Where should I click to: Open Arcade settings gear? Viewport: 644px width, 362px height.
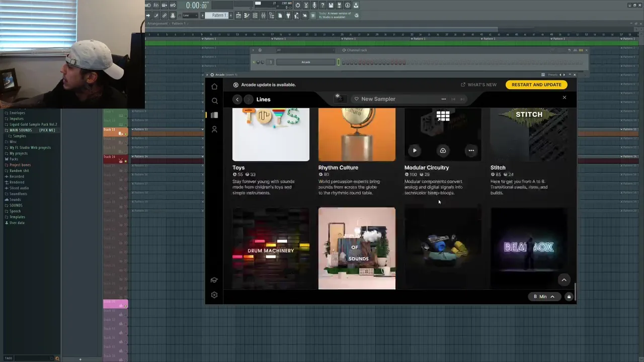(x=214, y=295)
